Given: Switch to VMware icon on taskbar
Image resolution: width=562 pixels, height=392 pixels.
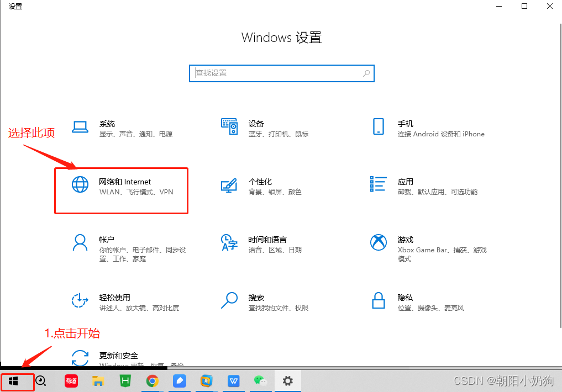Looking at the screenshot, I should pos(207,381).
